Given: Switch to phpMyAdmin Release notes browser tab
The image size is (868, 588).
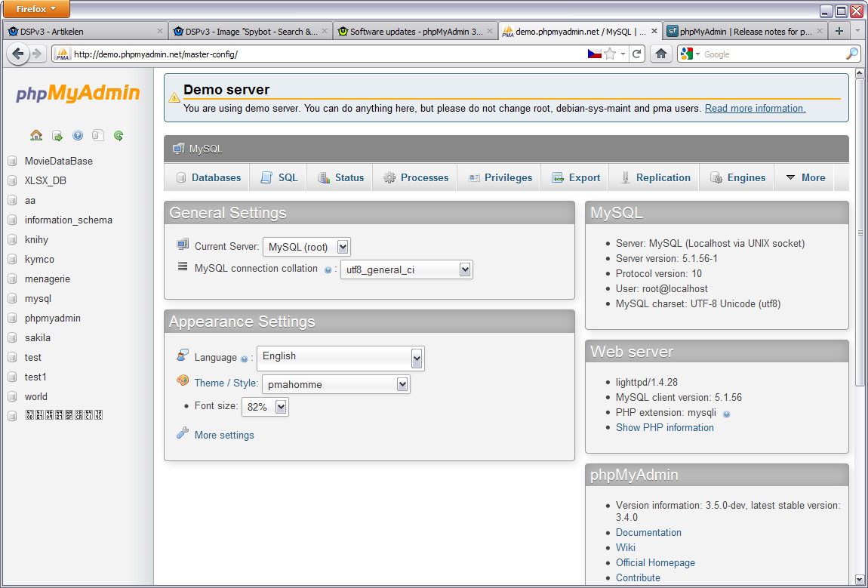Looking at the screenshot, I should click(x=745, y=32).
